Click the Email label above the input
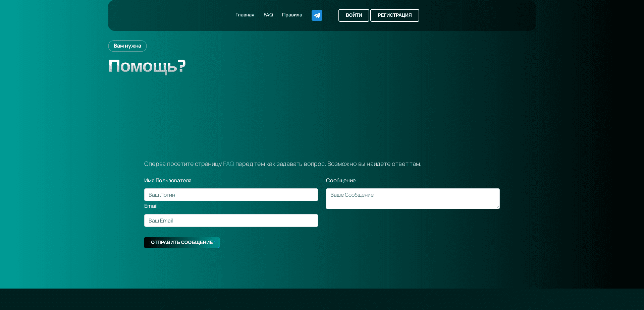This screenshot has width=644, height=310. pos(151,206)
